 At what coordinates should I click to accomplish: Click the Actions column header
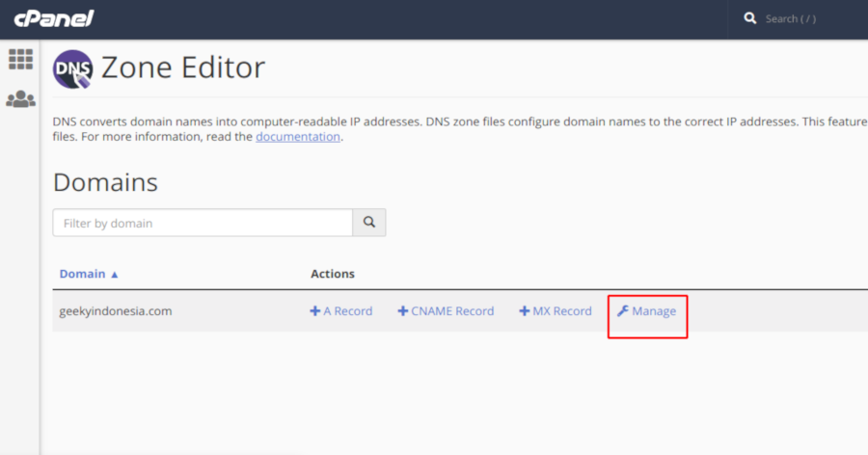click(x=332, y=274)
